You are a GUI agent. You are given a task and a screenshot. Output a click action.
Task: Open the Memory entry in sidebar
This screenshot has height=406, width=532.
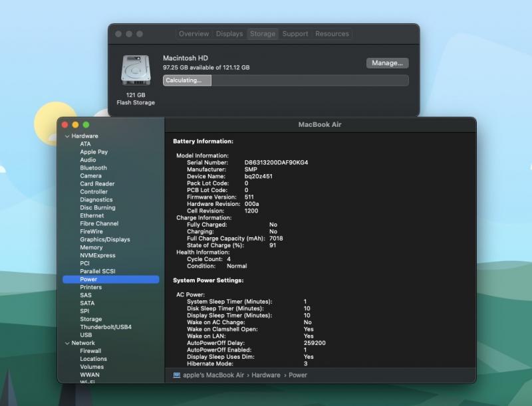pyautogui.click(x=91, y=248)
